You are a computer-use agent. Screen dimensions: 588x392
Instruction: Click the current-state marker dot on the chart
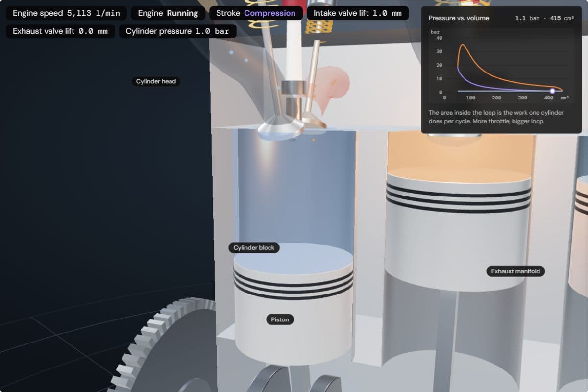[553, 91]
